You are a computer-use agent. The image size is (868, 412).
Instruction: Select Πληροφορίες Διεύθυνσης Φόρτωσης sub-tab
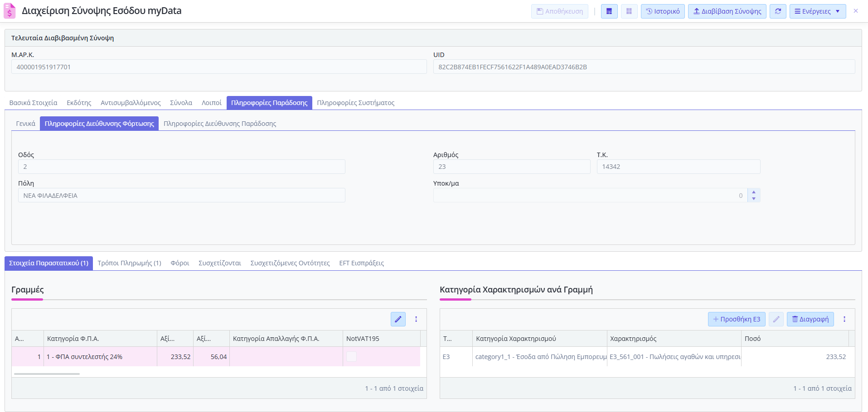click(x=99, y=124)
